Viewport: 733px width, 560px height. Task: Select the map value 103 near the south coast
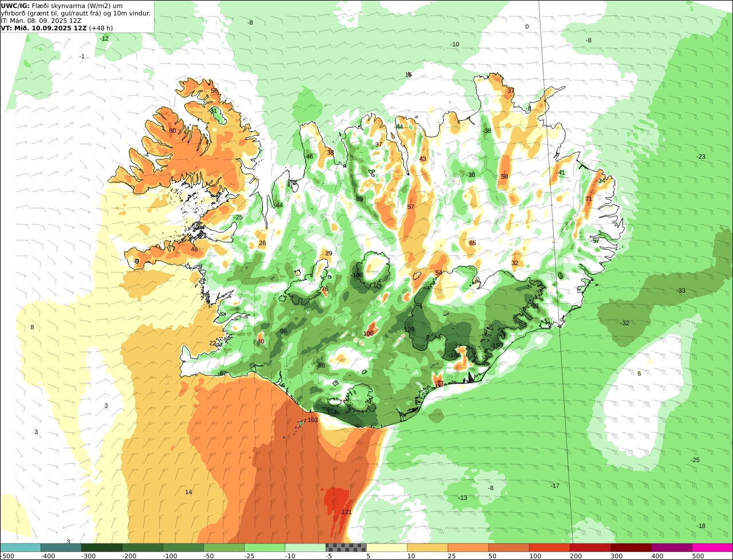tap(313, 420)
